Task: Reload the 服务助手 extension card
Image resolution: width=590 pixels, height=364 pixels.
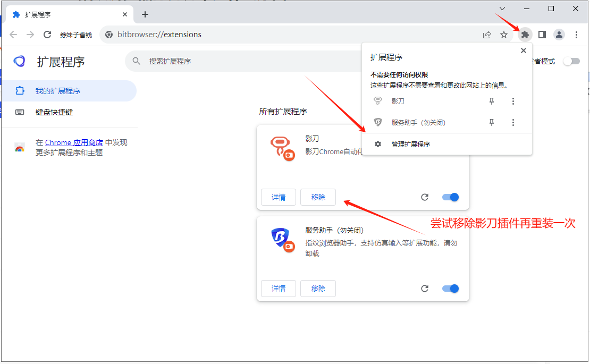Action: (x=425, y=289)
